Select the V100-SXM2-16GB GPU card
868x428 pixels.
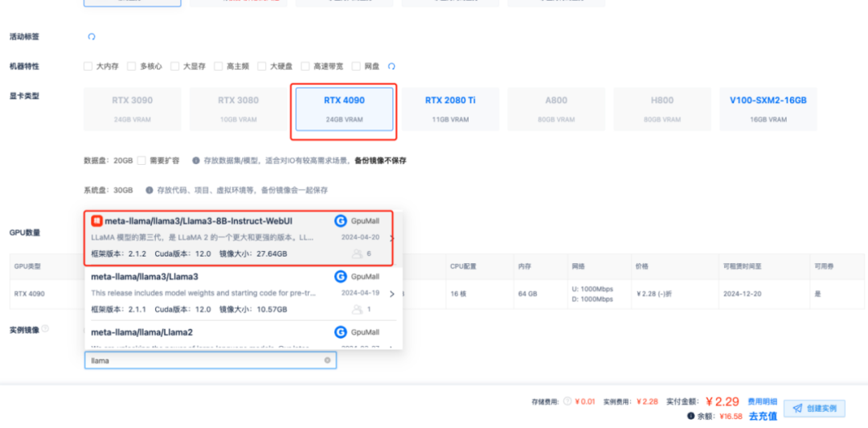click(x=768, y=109)
